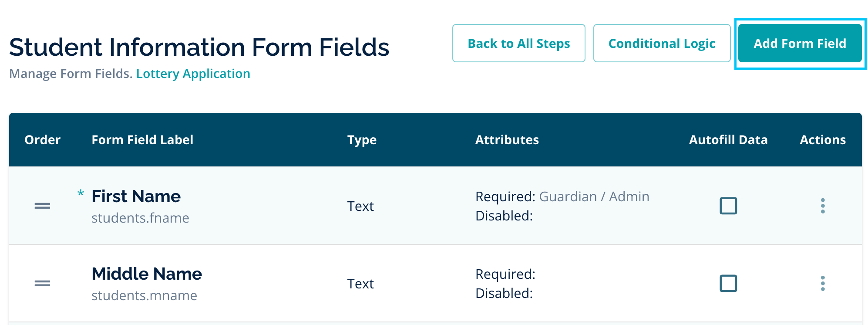
Task: Open the Lottery Application link
Action: click(193, 74)
